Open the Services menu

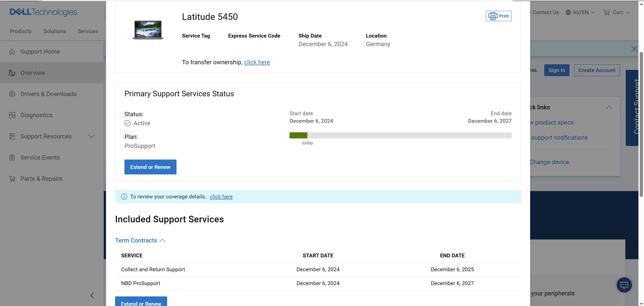coord(88,31)
